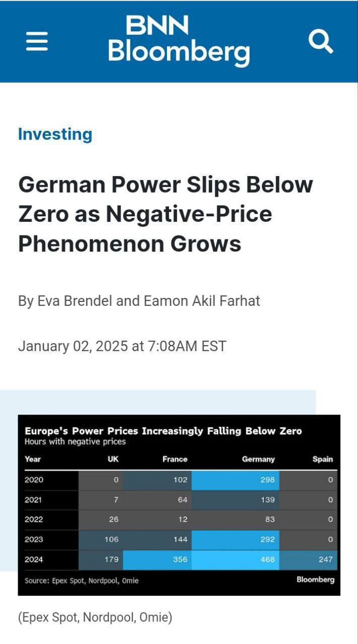Click the BNN Bloomberg logo
Screen dimensions: 358x644
[x=179, y=41]
